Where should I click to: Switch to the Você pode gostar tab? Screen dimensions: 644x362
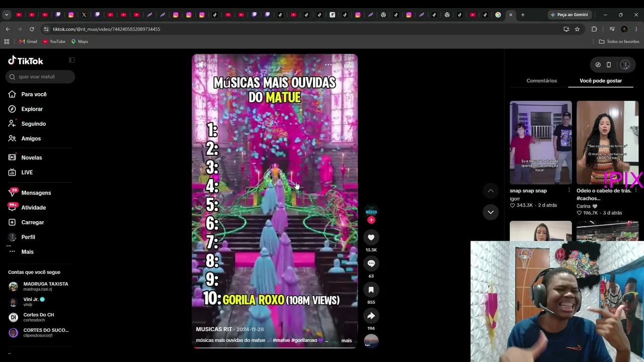(x=600, y=80)
